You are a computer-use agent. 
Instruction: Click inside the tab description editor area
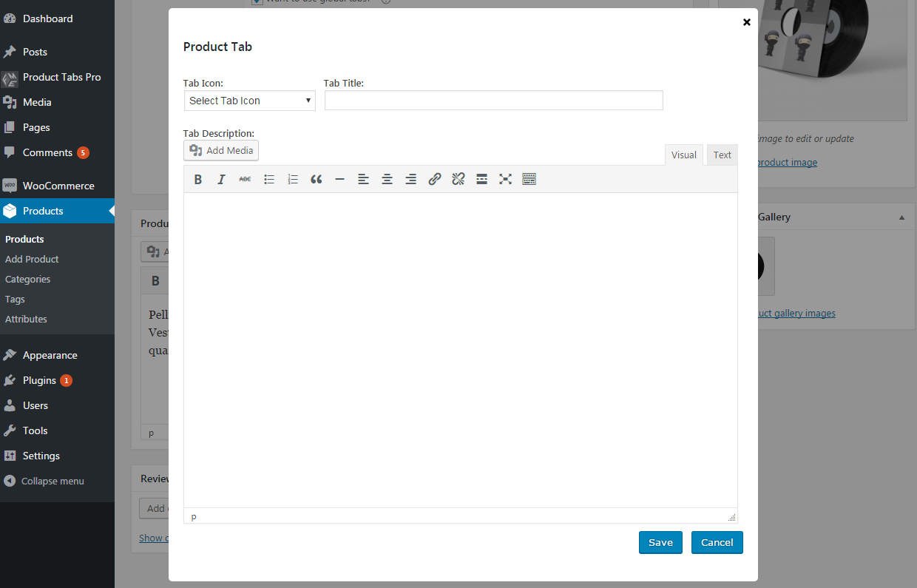[x=460, y=350]
